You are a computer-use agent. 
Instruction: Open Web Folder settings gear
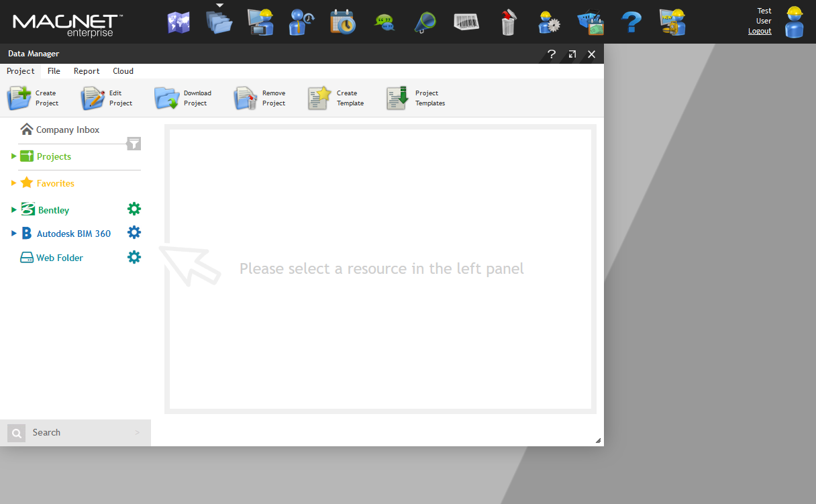(x=134, y=256)
